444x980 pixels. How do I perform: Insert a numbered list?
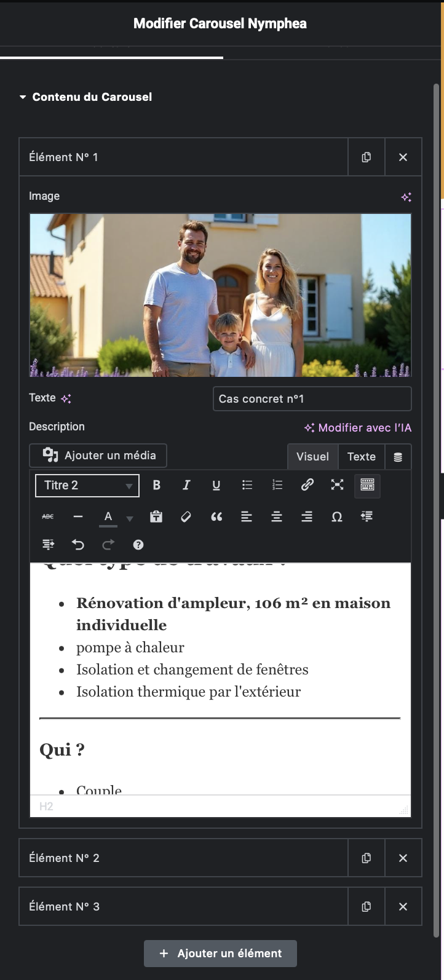coord(277,485)
